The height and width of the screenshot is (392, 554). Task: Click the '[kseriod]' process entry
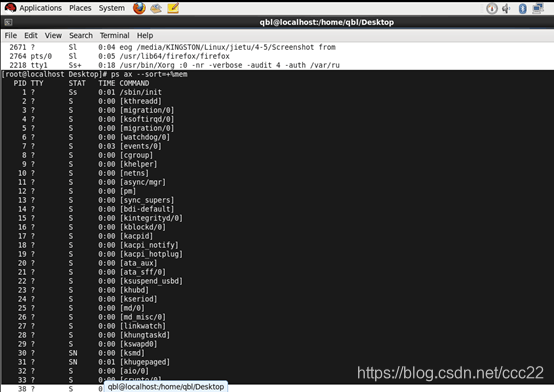tap(138, 299)
